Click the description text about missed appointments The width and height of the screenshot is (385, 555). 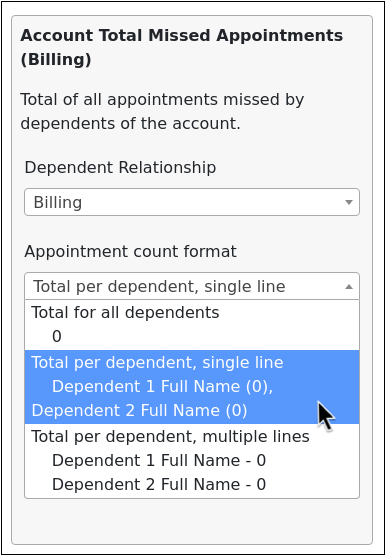pyautogui.click(x=162, y=111)
